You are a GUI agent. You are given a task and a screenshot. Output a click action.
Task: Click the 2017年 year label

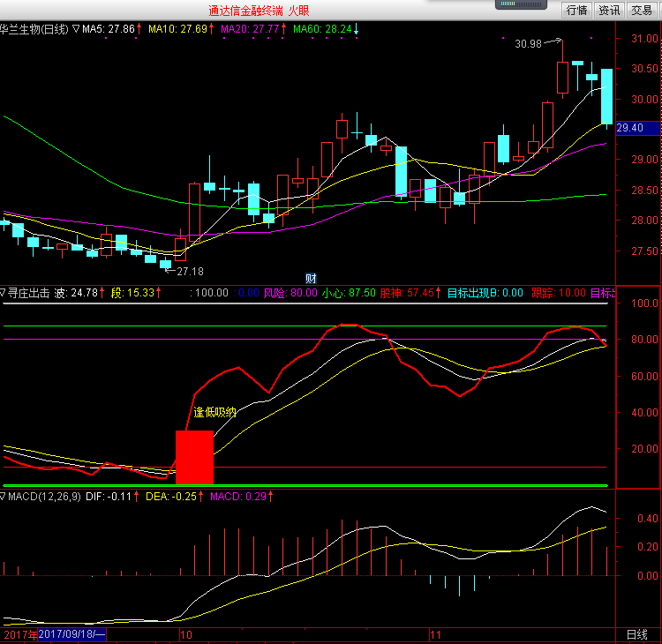tap(19, 634)
